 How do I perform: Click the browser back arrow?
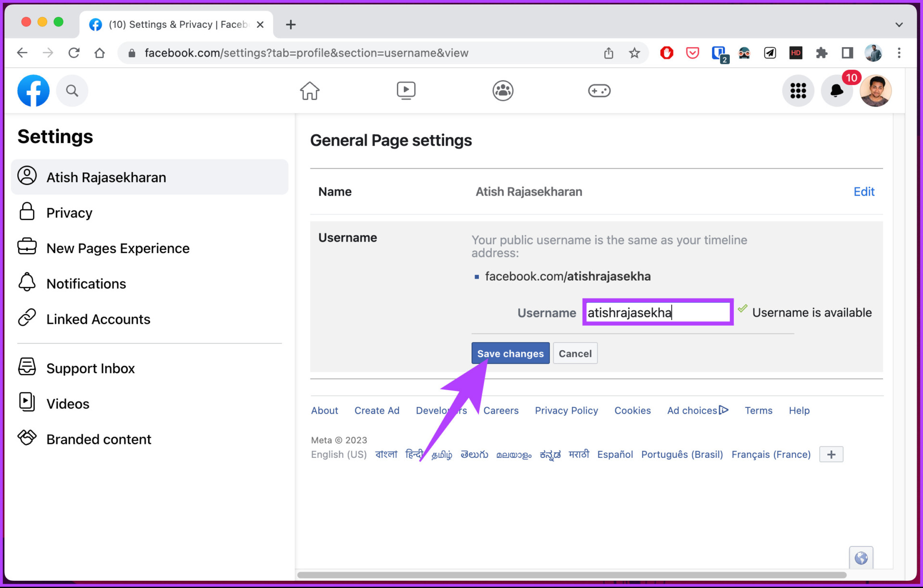(x=22, y=53)
